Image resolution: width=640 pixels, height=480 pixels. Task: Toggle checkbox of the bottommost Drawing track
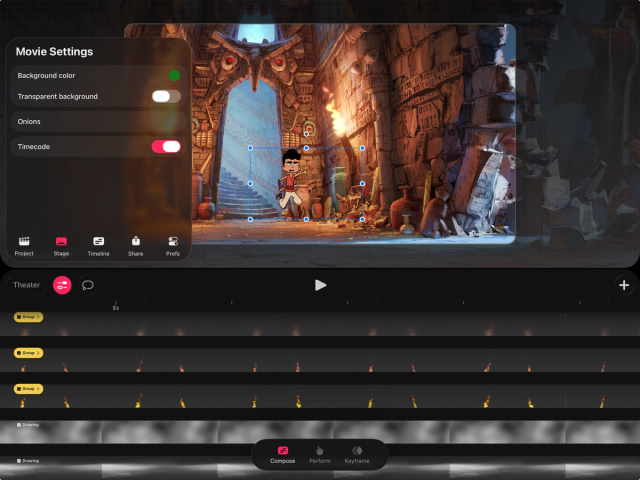pyautogui.click(x=19, y=461)
